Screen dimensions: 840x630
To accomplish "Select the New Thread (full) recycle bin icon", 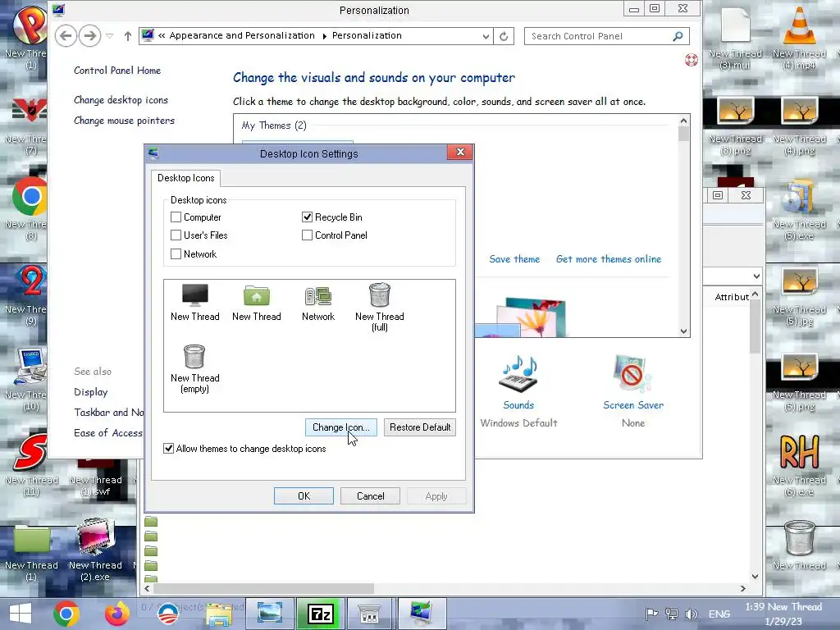I will (379, 308).
